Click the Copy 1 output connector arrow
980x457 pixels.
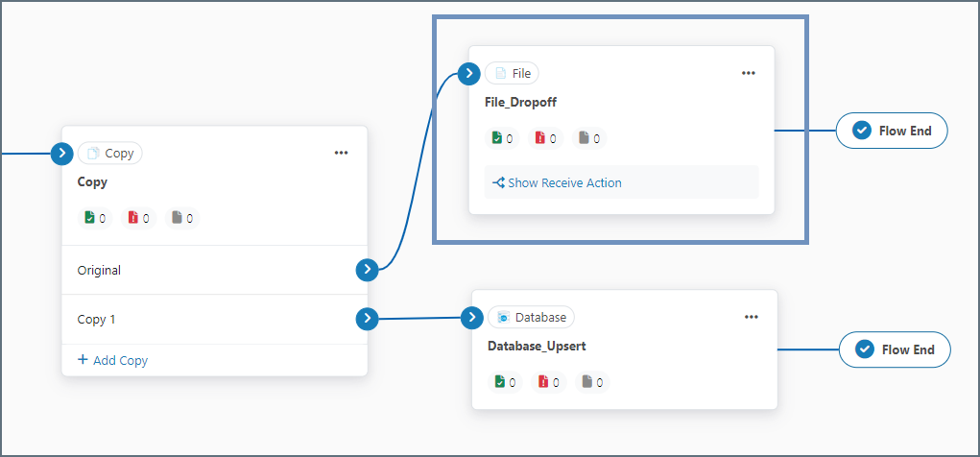pyautogui.click(x=366, y=318)
